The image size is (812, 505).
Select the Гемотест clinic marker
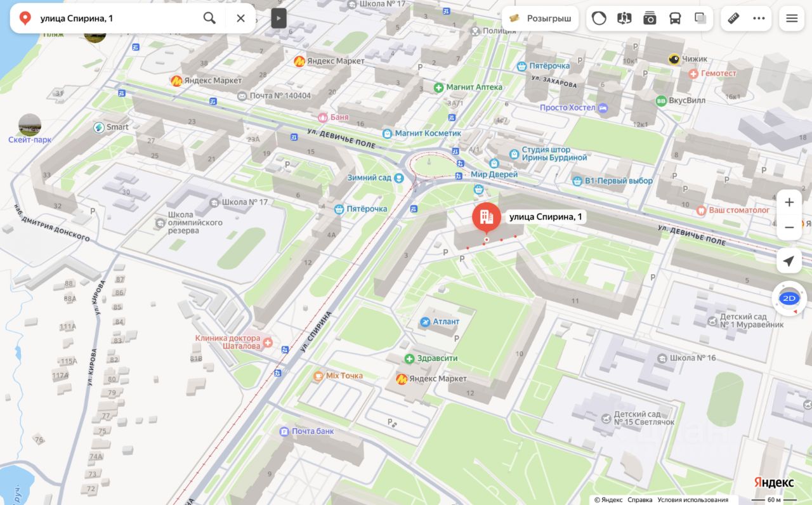click(x=693, y=74)
